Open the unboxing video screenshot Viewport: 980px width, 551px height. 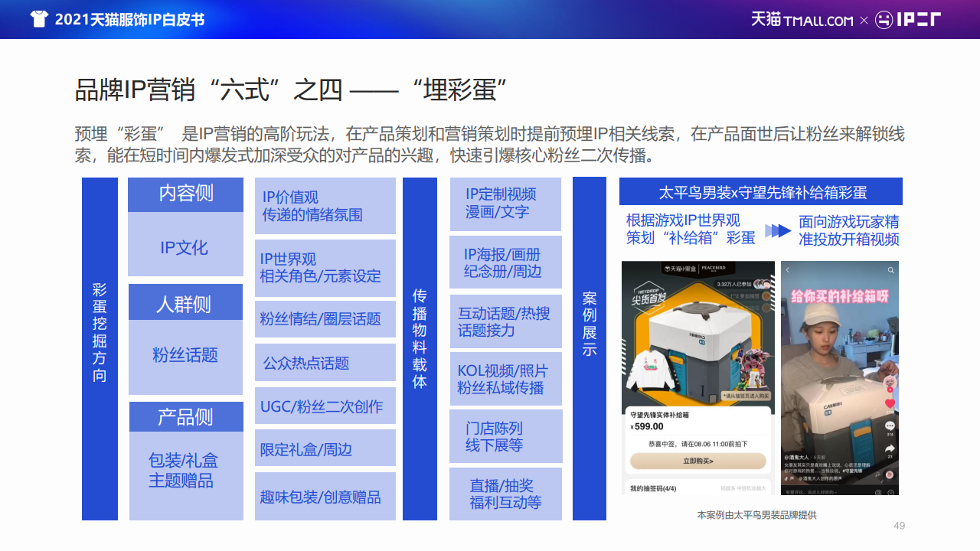click(840, 378)
